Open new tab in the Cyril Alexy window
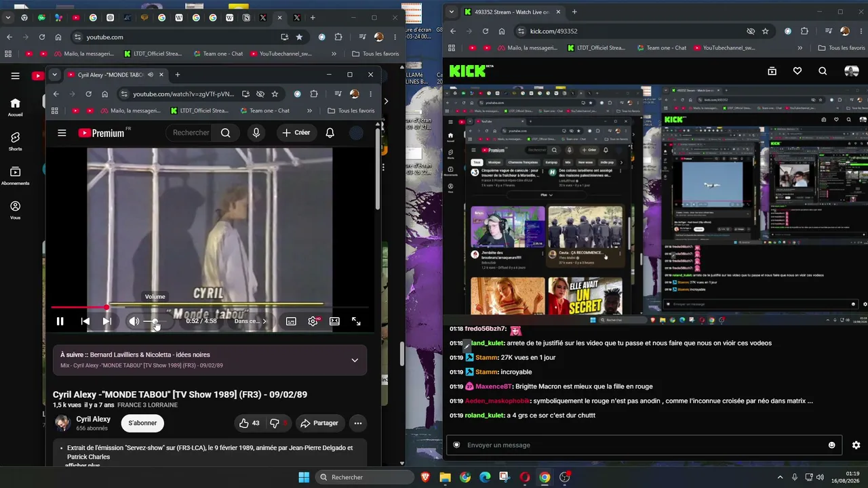868x488 pixels. tap(178, 75)
